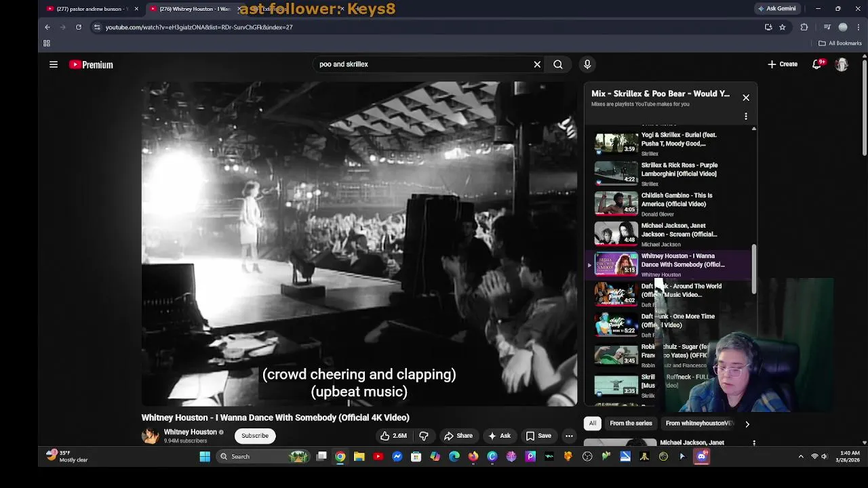This screenshot has height=488, width=868.
Task: Play Childish Gambino This Is America
Action: [668, 203]
